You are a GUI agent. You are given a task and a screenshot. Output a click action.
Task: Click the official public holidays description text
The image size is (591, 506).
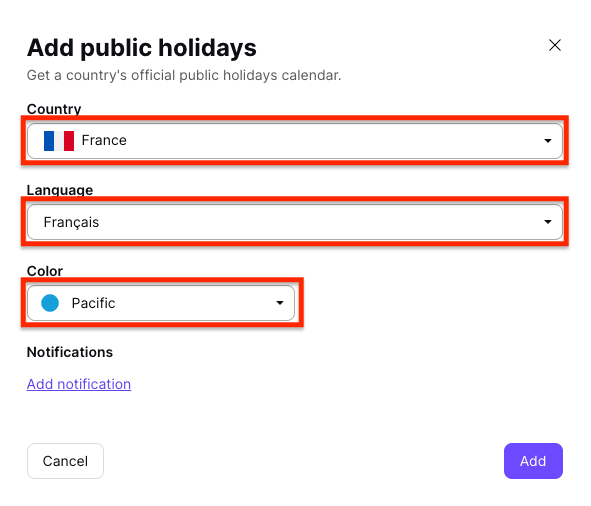coord(184,75)
